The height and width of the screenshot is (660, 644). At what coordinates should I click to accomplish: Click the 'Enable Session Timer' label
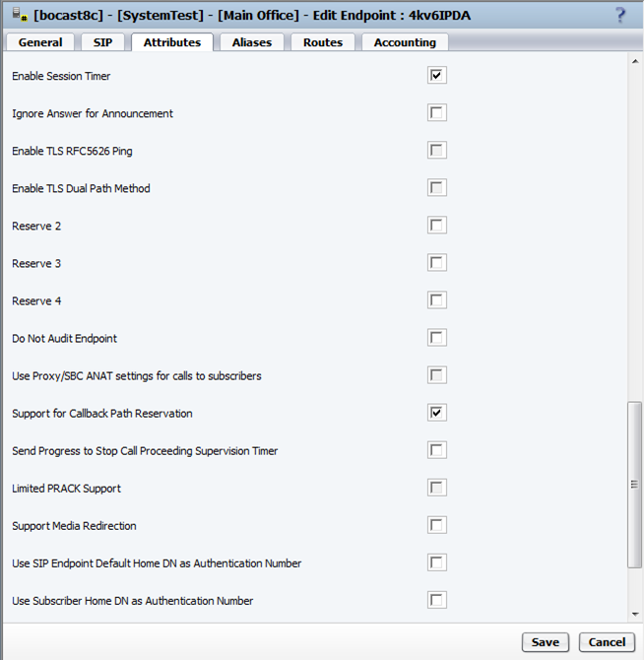[x=61, y=76]
